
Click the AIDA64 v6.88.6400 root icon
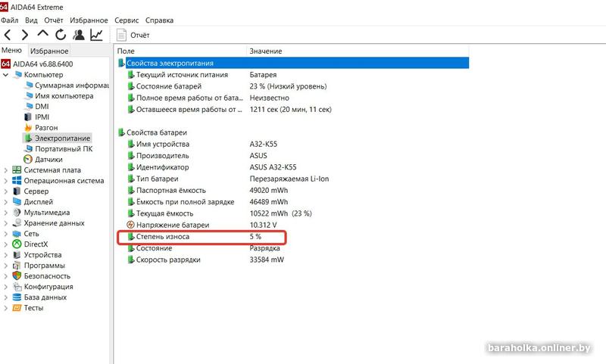[x=5, y=64]
